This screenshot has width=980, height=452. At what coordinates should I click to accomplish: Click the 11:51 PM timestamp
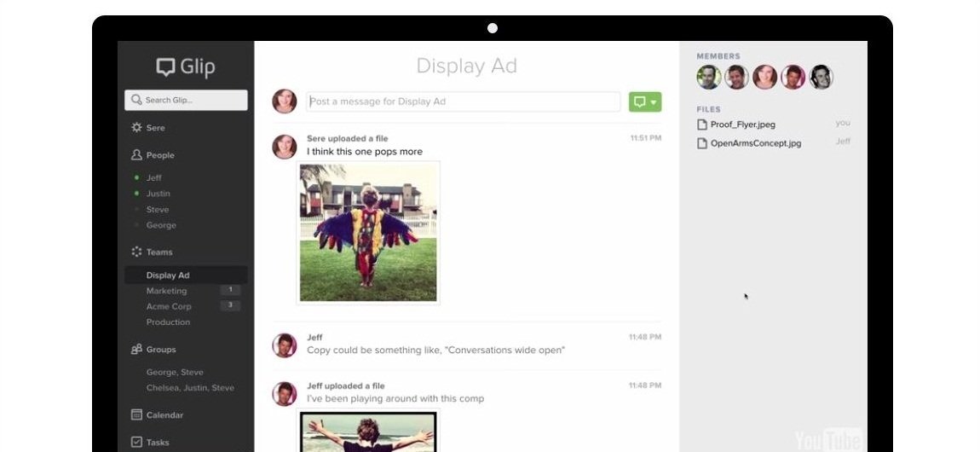pyautogui.click(x=646, y=138)
